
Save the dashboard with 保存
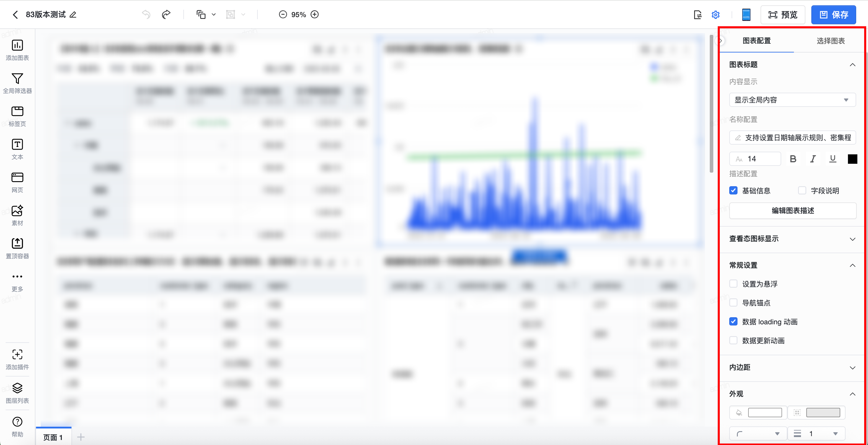[x=833, y=15]
